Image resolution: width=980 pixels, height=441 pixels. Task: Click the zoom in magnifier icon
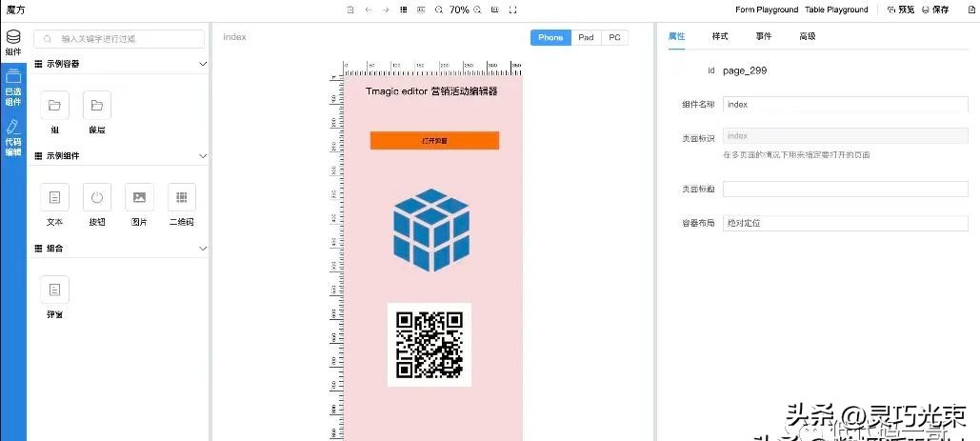[477, 10]
